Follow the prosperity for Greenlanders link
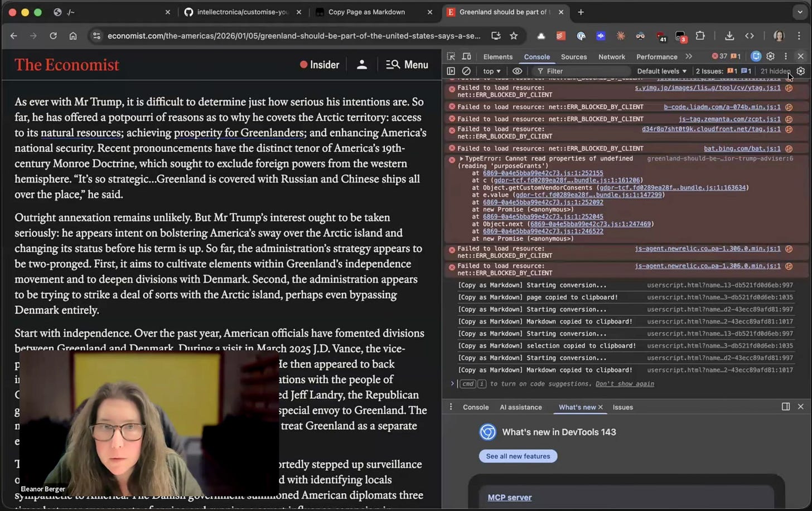Screen dimensions: 812x511 pos(239,133)
